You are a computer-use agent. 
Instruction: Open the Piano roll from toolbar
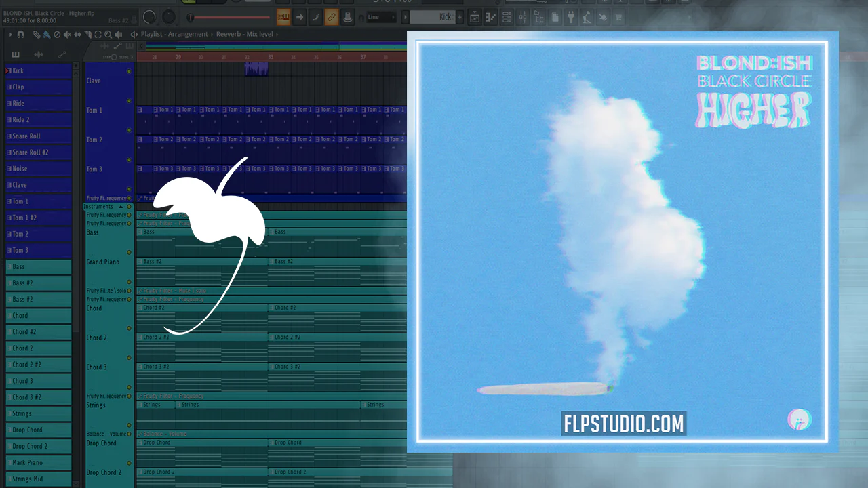491,17
